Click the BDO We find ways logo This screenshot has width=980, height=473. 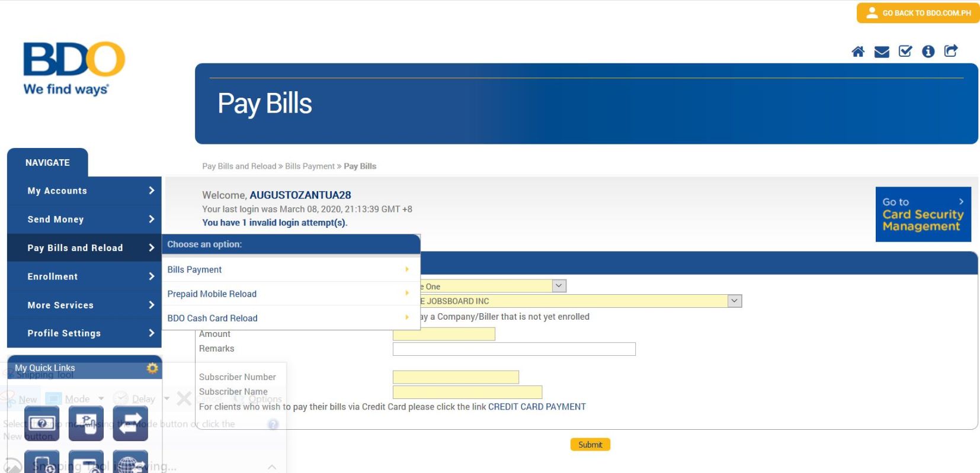(74, 68)
